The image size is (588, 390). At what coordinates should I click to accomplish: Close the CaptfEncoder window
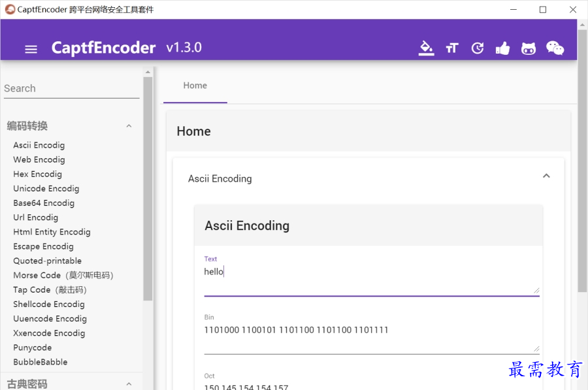[x=572, y=9]
